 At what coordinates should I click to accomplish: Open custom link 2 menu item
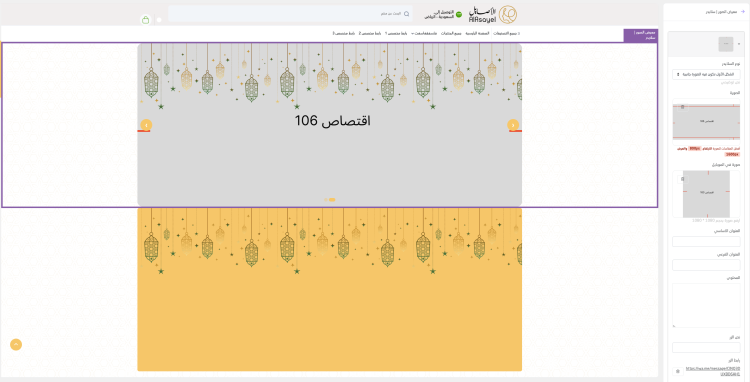pyautogui.click(x=370, y=33)
